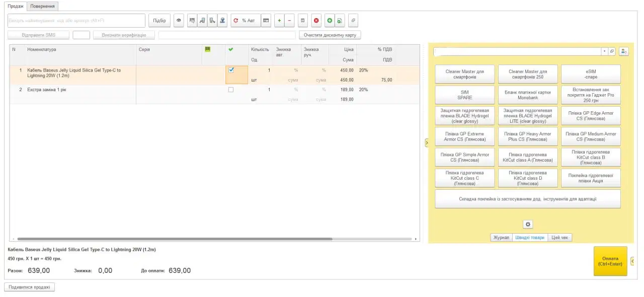Add Бланк платіжної картки Monobank item

pos(528,95)
